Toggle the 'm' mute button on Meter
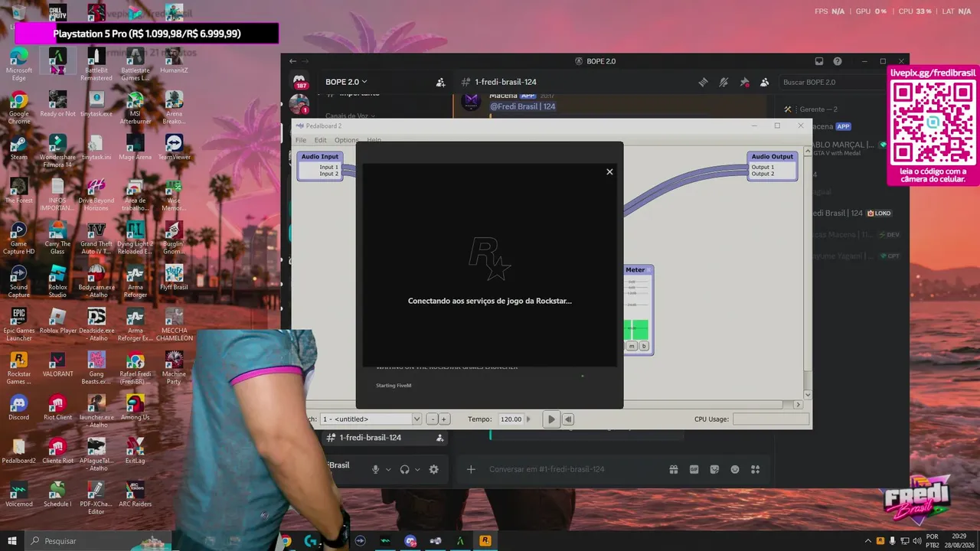This screenshot has height=551, width=980. (632, 346)
